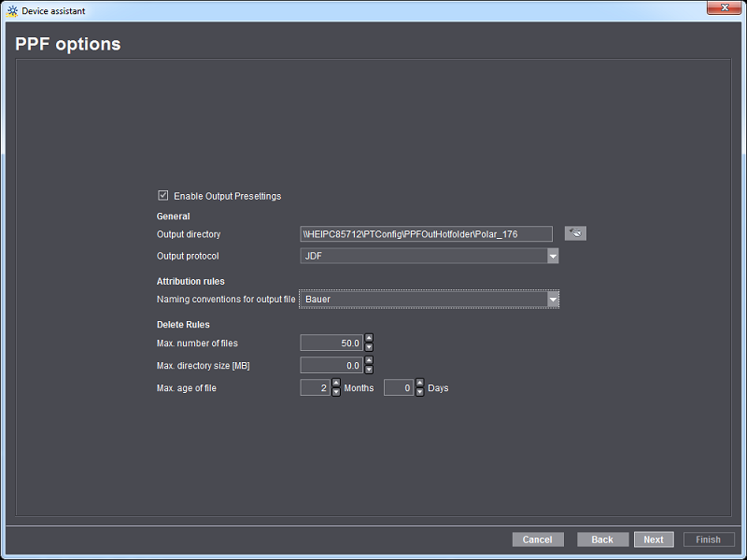Browse for the output directory folder
This screenshot has height=560, width=747.
[575, 233]
